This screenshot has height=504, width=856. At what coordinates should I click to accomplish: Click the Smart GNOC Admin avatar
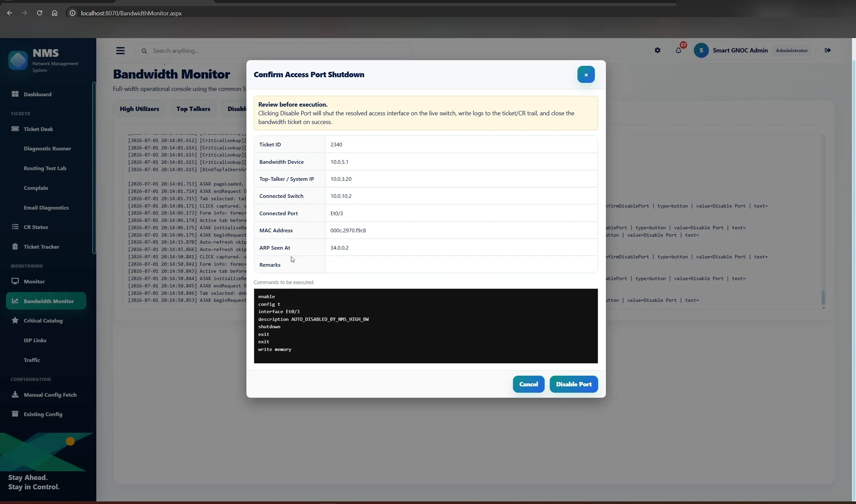tap(701, 50)
